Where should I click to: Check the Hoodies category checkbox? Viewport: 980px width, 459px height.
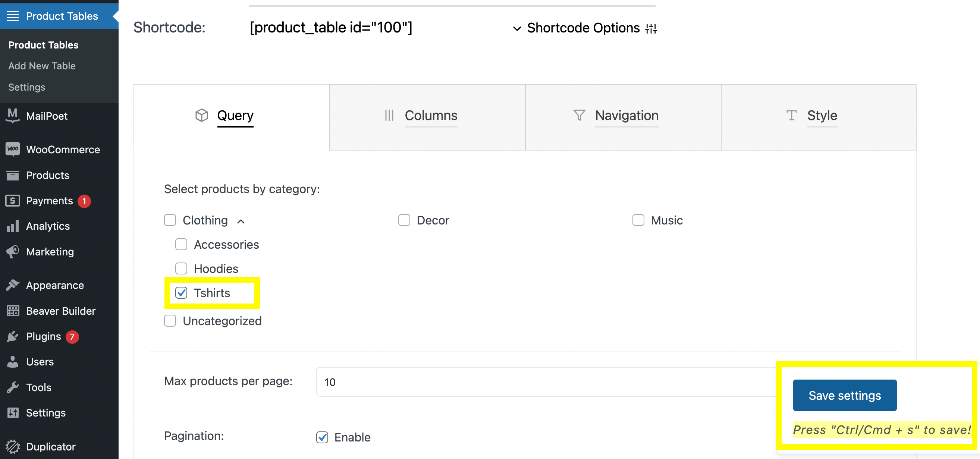(x=181, y=268)
